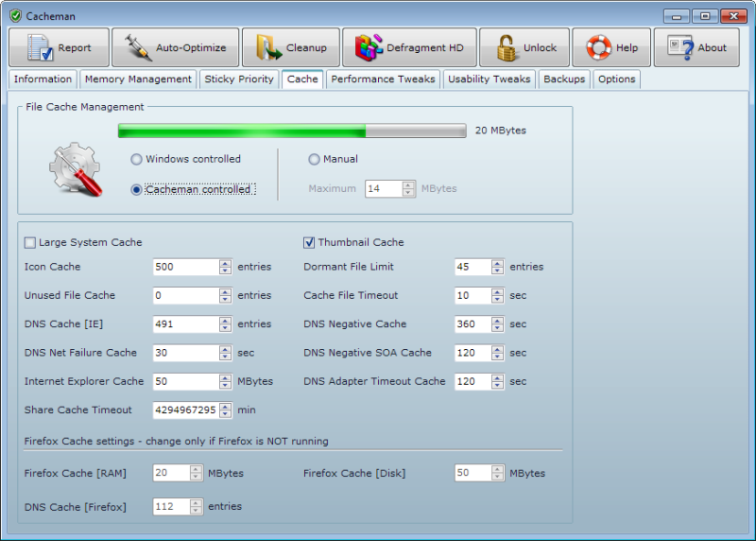Click DNS Negative SOA Cache field
This screenshot has height=541, width=756.
[473, 353]
